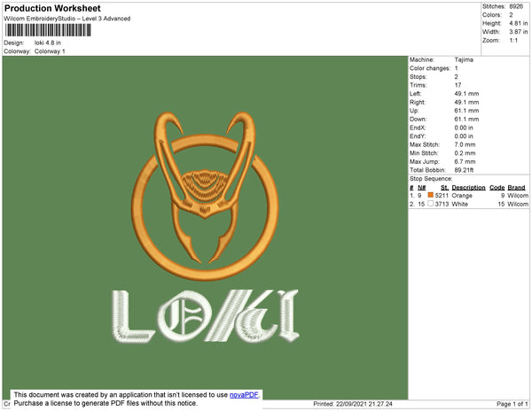Click the Stitches value 8926
532x411 pixels.
(x=516, y=6)
